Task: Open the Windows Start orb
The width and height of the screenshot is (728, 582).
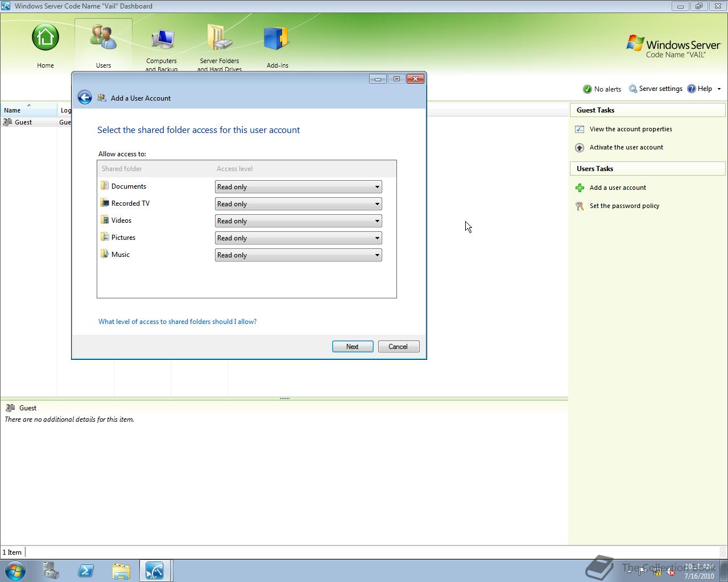Action: [15, 571]
